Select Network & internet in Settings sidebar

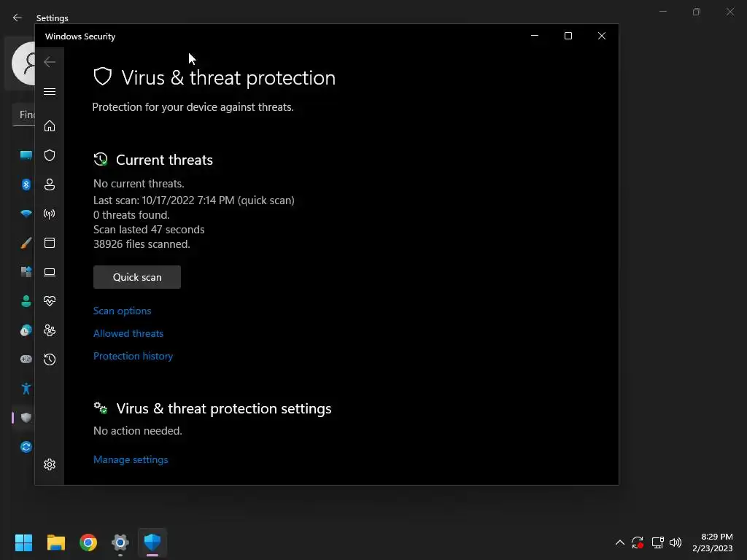(x=26, y=214)
